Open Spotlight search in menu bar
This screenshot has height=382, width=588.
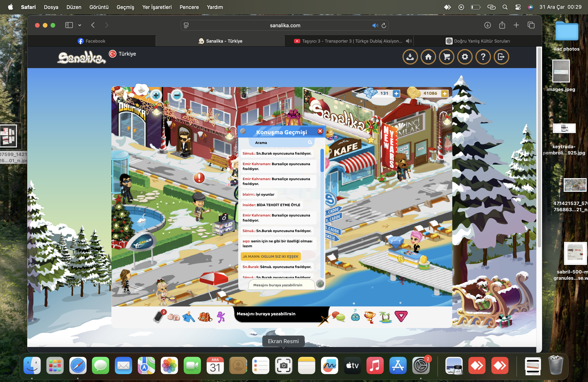click(x=505, y=7)
